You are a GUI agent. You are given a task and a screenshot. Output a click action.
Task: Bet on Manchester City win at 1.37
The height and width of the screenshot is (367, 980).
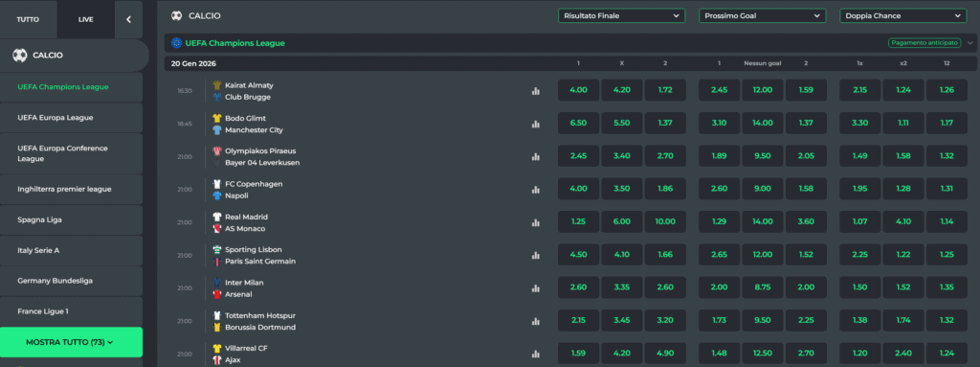[666, 124]
